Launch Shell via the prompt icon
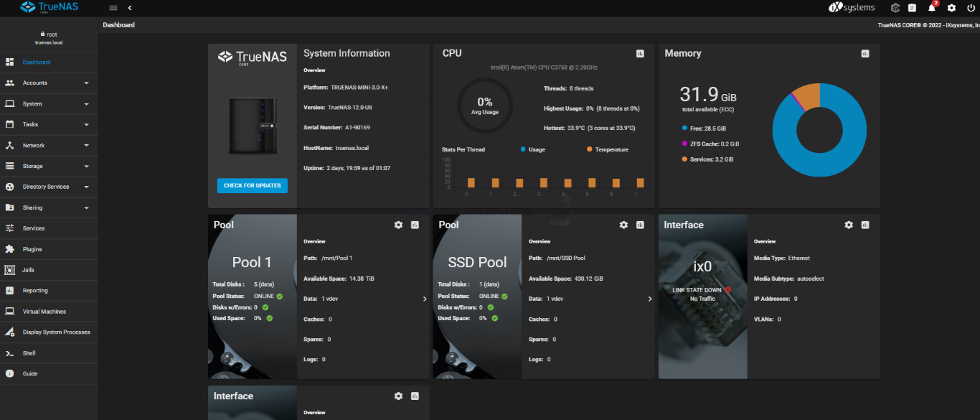 [x=9, y=353]
